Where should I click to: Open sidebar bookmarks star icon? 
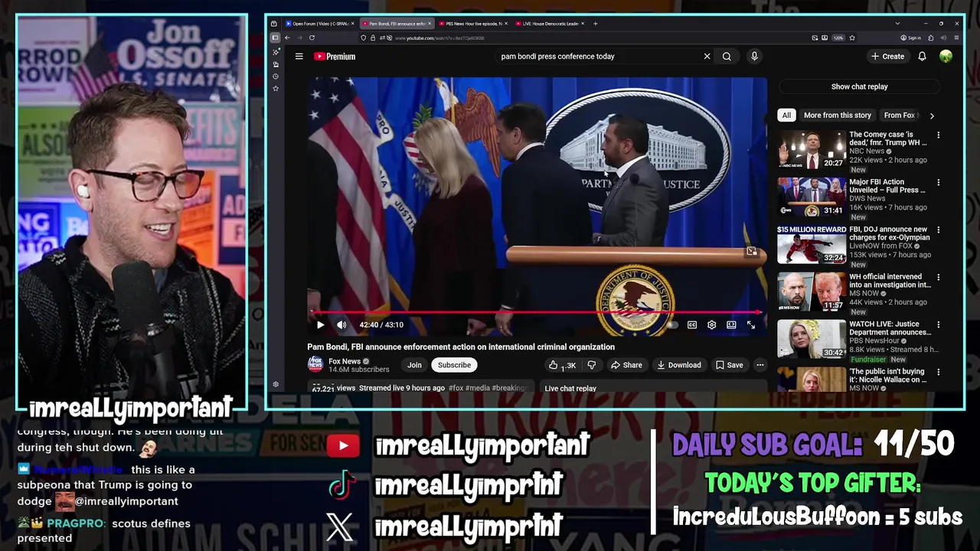click(276, 89)
